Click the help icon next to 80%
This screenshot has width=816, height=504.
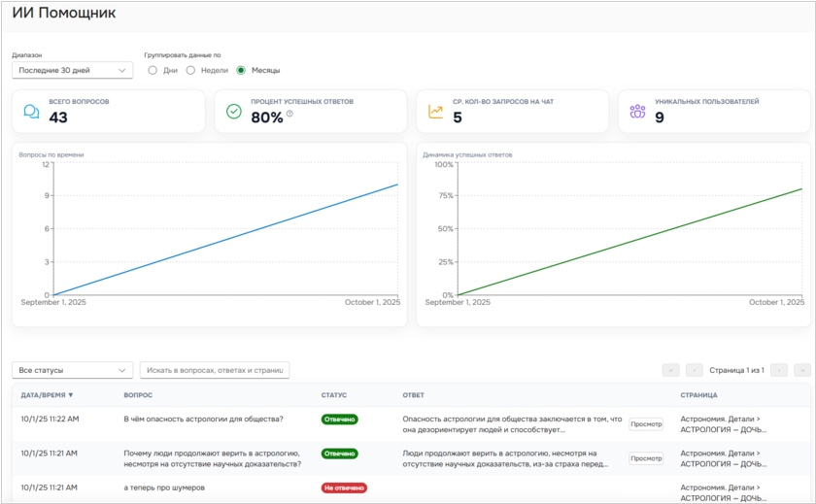coord(289,115)
